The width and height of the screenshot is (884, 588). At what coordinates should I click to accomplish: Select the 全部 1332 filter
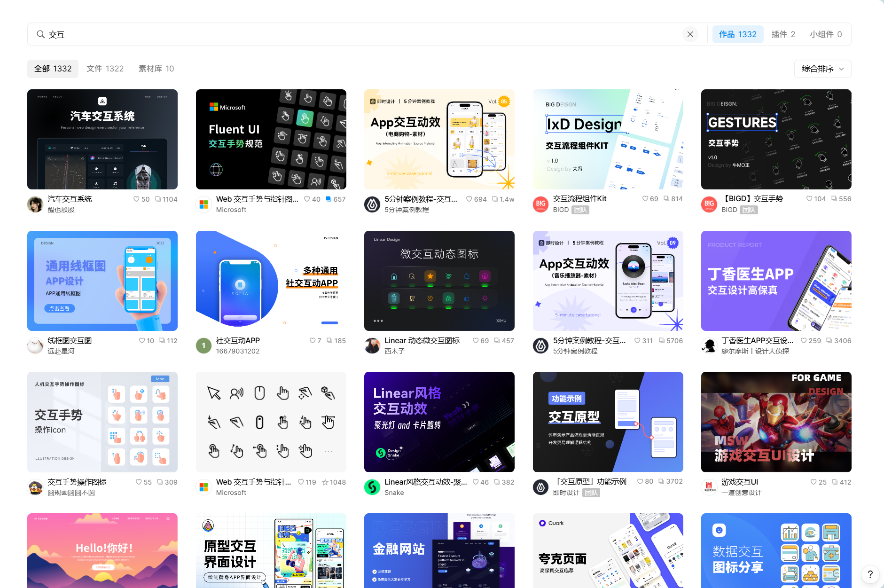coord(53,69)
